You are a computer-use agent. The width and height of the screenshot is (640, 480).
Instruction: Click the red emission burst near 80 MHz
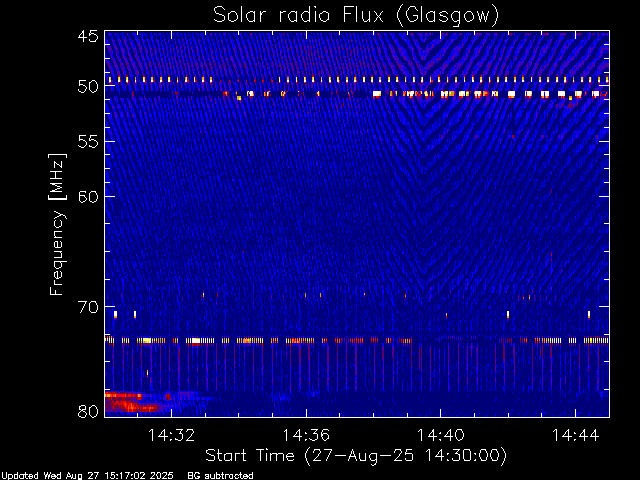click(x=131, y=402)
